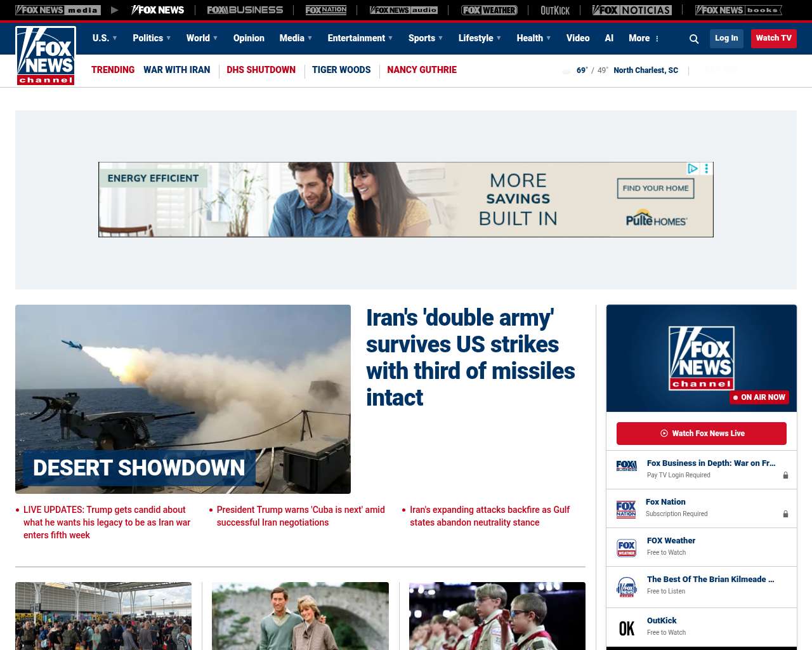Open the Opinion section

coord(249,38)
